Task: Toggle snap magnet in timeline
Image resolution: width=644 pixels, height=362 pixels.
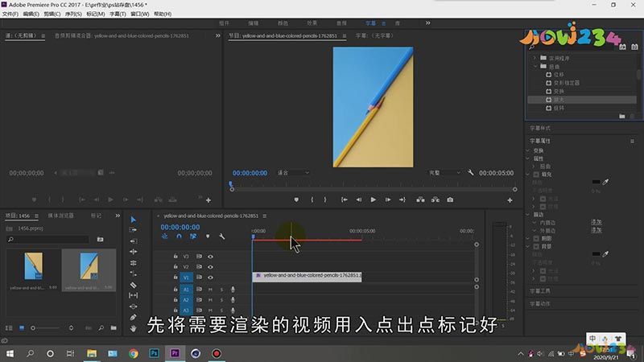Action: coord(179,237)
